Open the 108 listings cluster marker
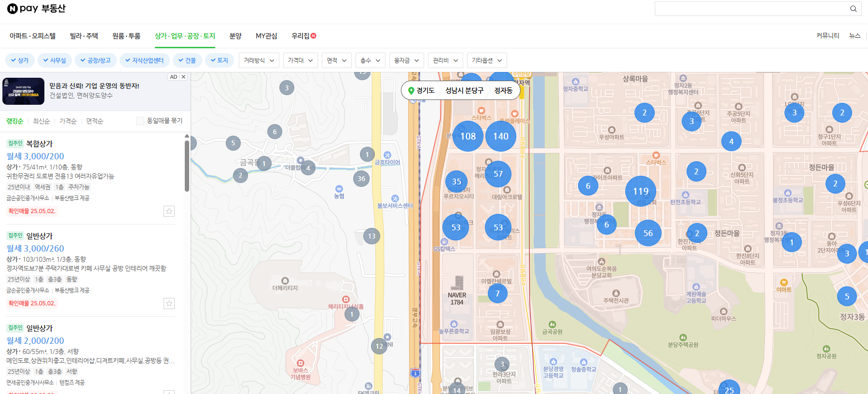 468,136
